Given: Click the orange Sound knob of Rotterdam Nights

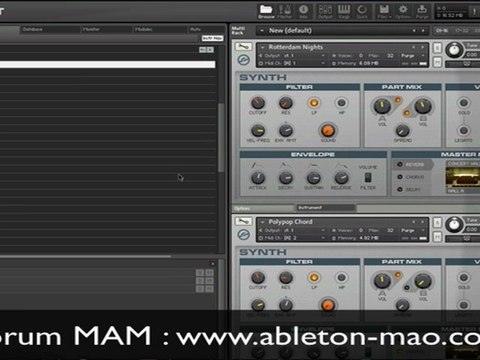Looking at the screenshot, I should point(328,130).
